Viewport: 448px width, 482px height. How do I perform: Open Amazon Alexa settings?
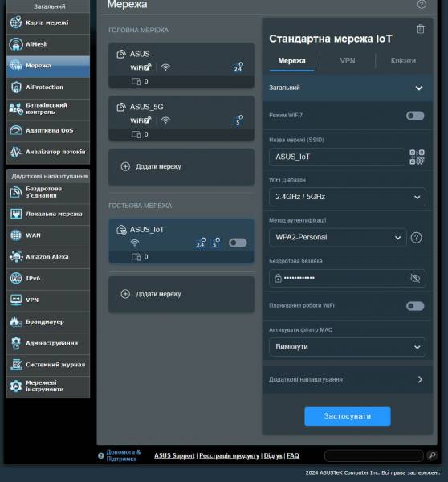pos(48,257)
